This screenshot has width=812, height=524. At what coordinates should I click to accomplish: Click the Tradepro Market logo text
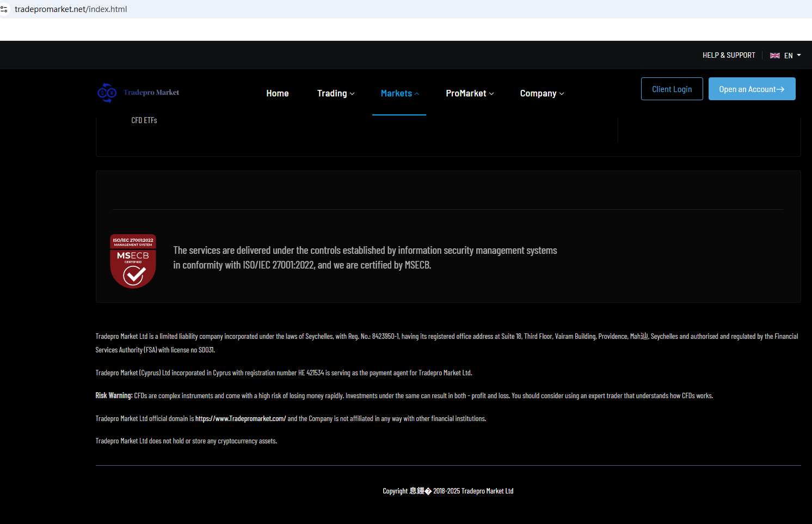[x=151, y=93]
